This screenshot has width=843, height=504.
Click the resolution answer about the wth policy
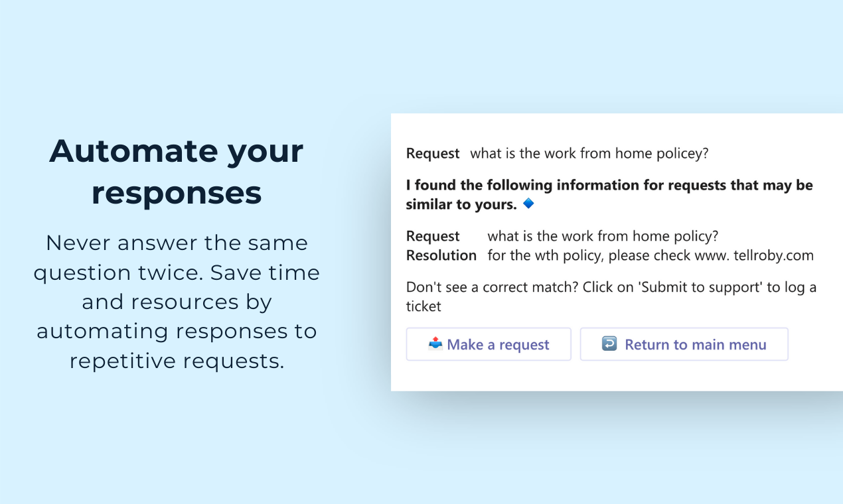pyautogui.click(x=651, y=255)
